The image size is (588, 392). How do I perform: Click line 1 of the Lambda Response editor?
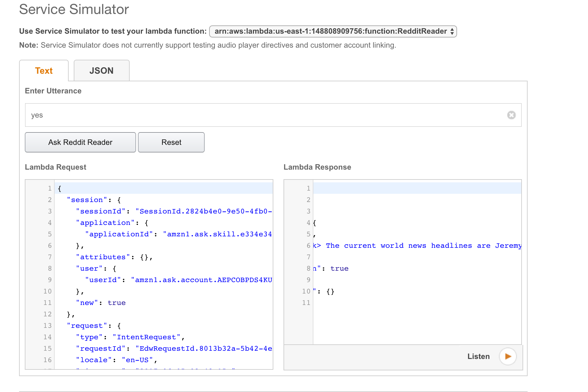417,188
